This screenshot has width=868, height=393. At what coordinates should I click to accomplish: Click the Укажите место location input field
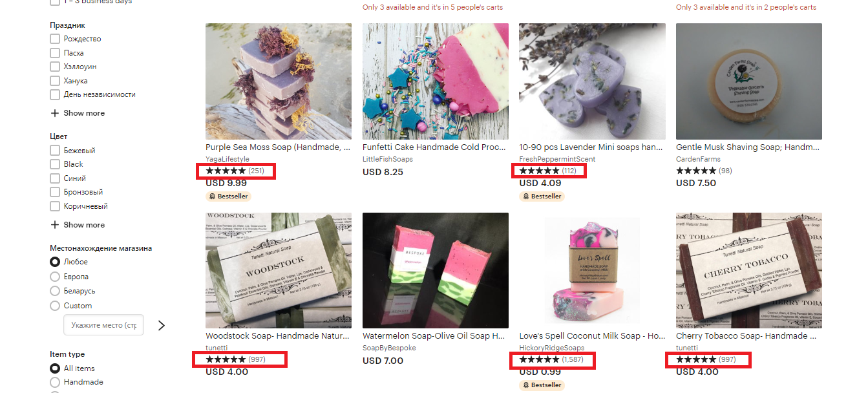pyautogui.click(x=103, y=325)
